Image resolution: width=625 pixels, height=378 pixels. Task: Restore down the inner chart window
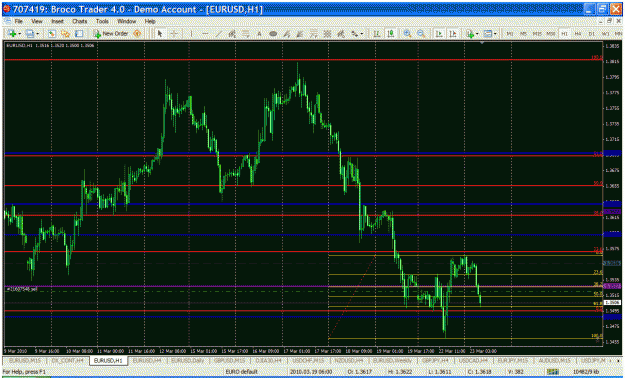click(x=609, y=21)
